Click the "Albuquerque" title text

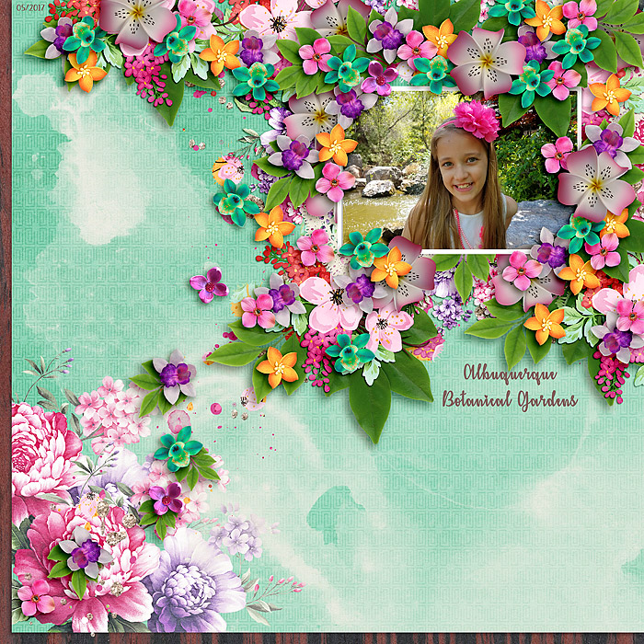[510, 374]
